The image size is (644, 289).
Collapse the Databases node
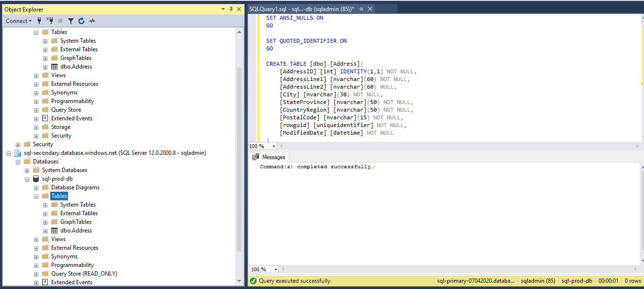click(18, 162)
